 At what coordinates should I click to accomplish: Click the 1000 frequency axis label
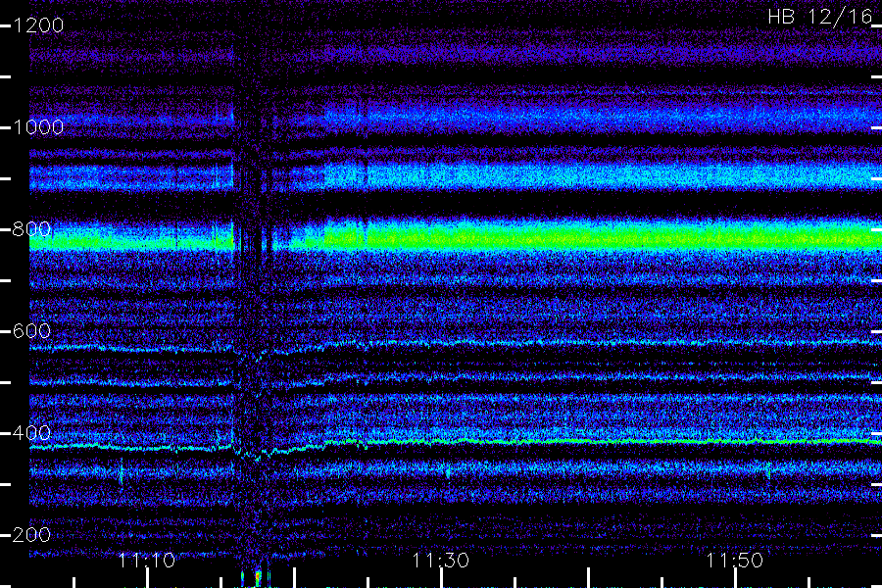click(x=38, y=127)
